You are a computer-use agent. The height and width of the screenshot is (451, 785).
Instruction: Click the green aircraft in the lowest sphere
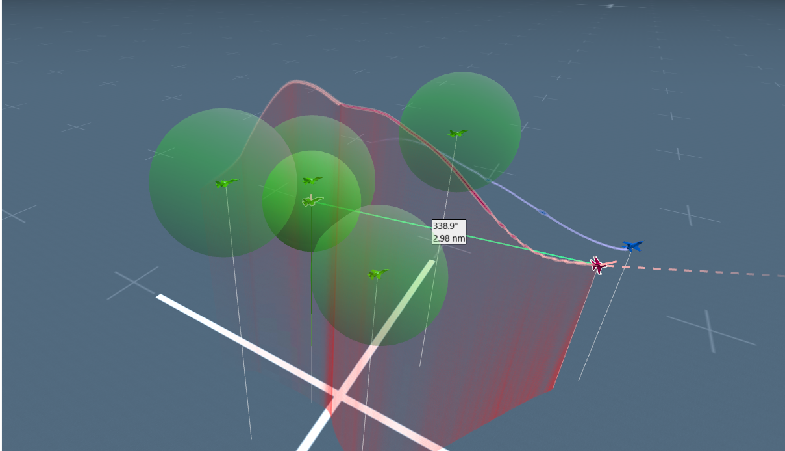tap(378, 274)
